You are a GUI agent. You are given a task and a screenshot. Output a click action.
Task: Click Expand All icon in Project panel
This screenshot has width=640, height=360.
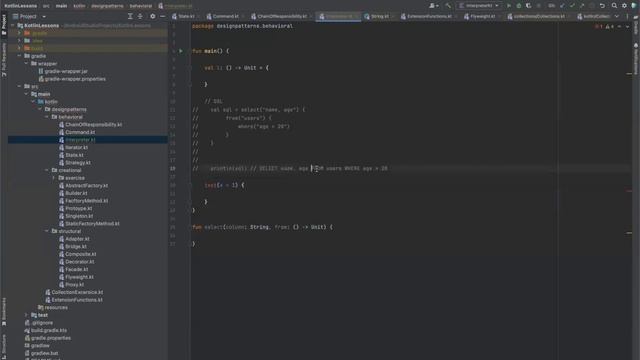[x=130, y=16]
